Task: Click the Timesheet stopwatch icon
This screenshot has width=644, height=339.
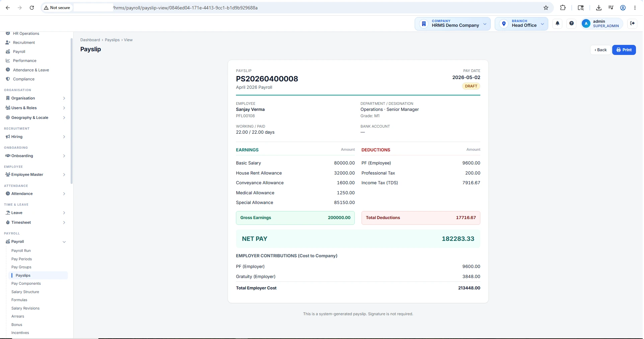Action: [x=8, y=222]
